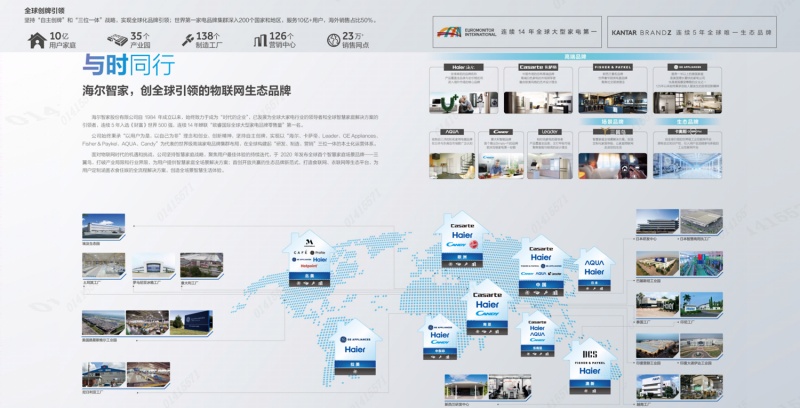Screen dimensions: 800x408
Task: Click the red Hotpoint logo
Action: (309, 266)
